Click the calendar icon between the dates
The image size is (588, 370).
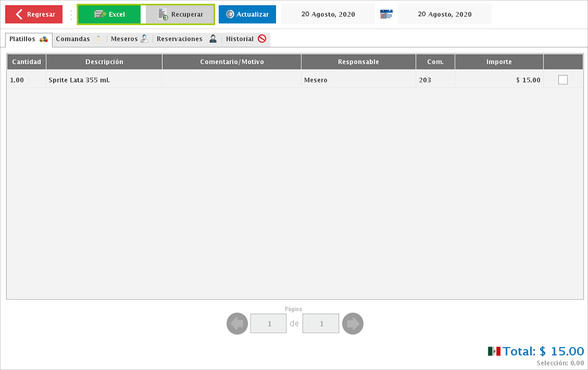pos(386,14)
